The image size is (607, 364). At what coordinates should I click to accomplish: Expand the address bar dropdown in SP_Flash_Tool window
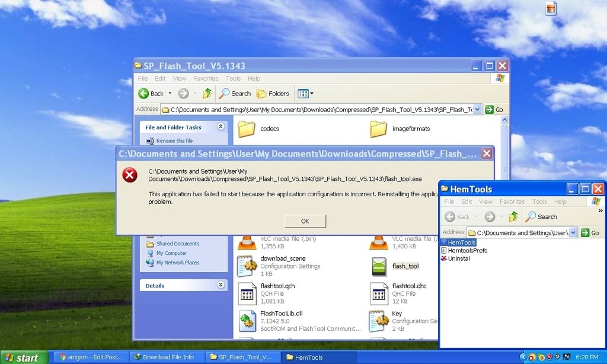point(477,110)
